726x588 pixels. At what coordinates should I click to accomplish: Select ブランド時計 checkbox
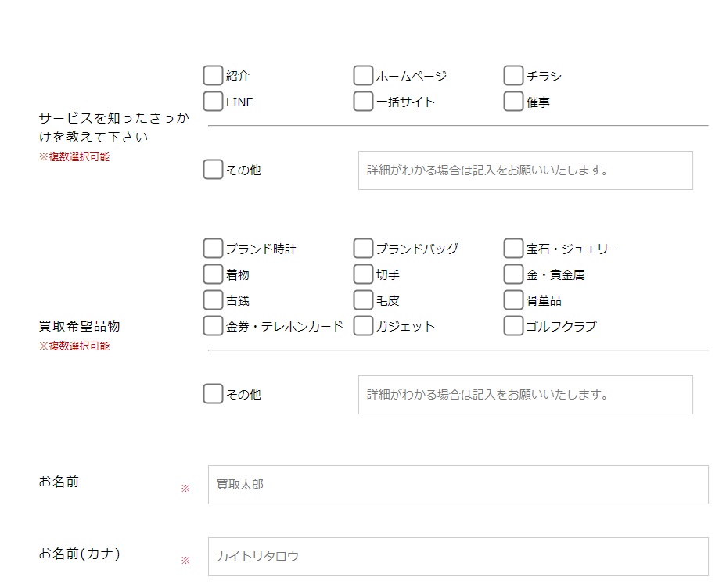click(x=213, y=249)
